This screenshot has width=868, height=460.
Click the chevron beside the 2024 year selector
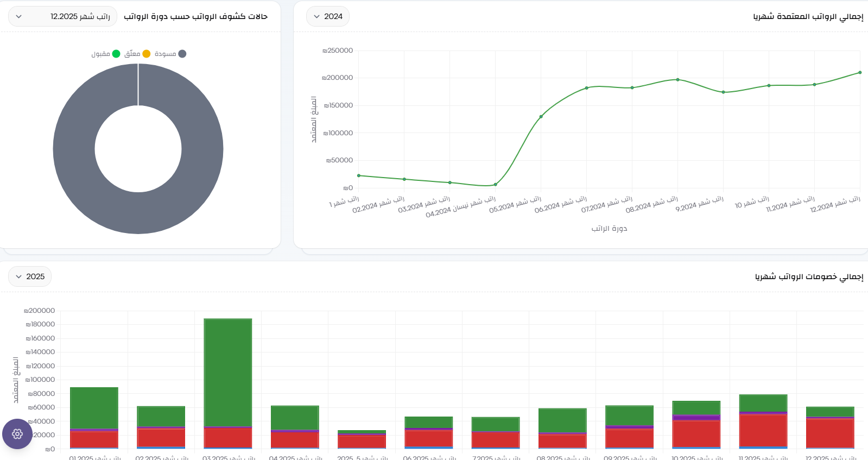click(317, 17)
